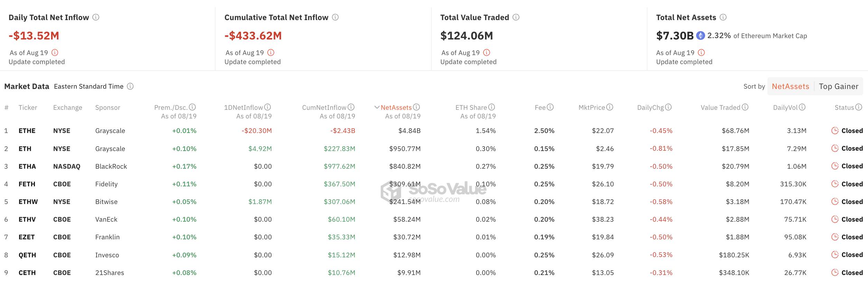Click info icon beside Total Net Assets title
The width and height of the screenshot is (868, 284).
pyautogui.click(x=723, y=17)
